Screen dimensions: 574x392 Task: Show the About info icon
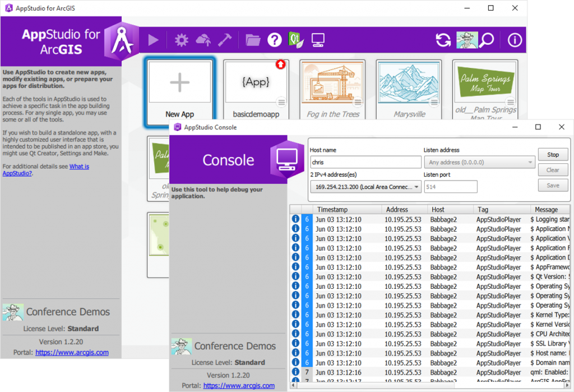pos(515,40)
